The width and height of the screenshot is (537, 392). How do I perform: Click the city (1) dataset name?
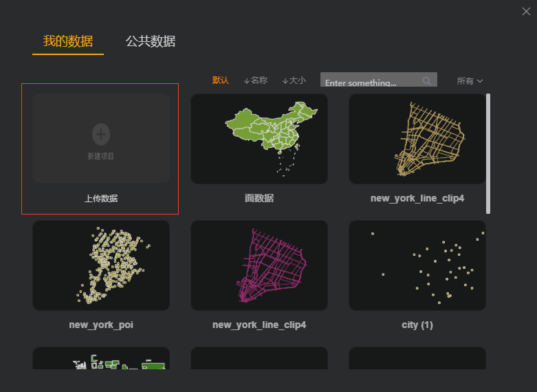coord(417,325)
